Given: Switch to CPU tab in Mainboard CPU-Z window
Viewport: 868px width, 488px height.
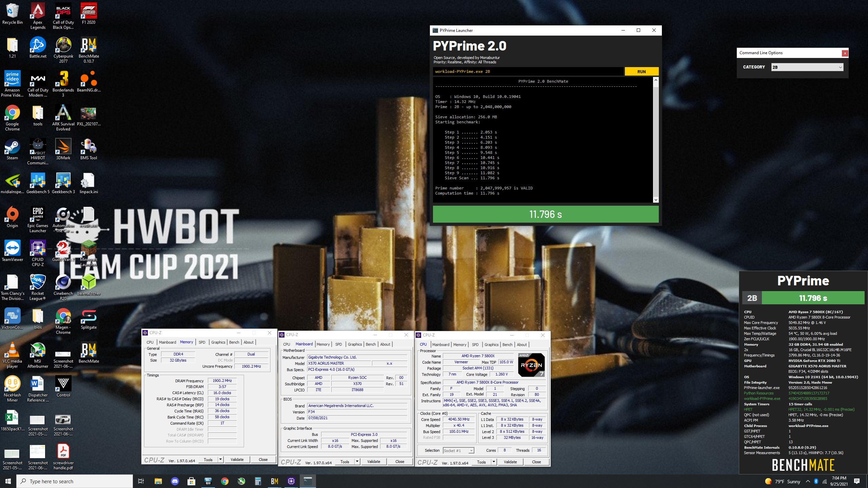Looking at the screenshot, I should point(287,344).
